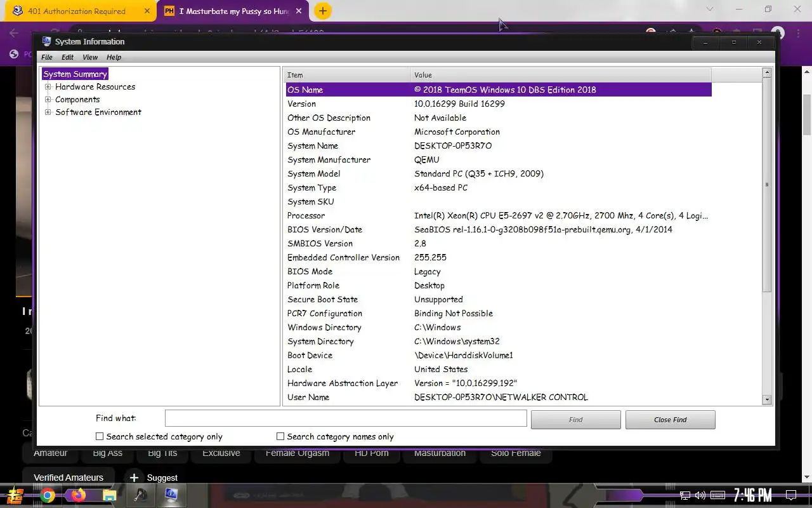Expand the Software Environment node
Screen dimensions: 812x508
click(x=48, y=112)
